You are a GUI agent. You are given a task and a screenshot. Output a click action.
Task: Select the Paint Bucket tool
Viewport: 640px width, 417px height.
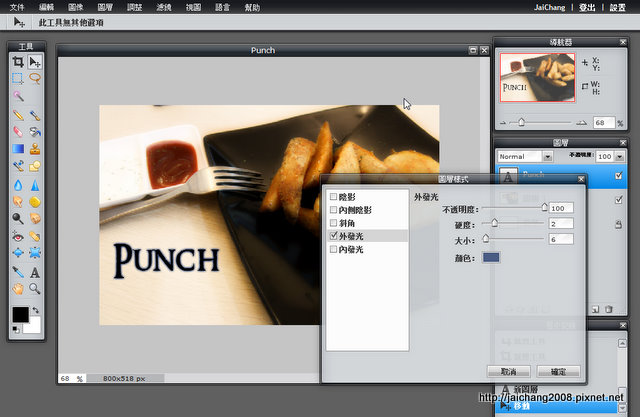pos(35,132)
